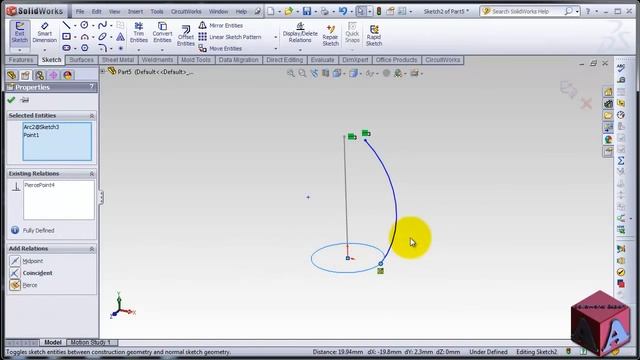Switch to Motion Study 1 tab
This screenshot has height=360, width=640.
[90, 342]
